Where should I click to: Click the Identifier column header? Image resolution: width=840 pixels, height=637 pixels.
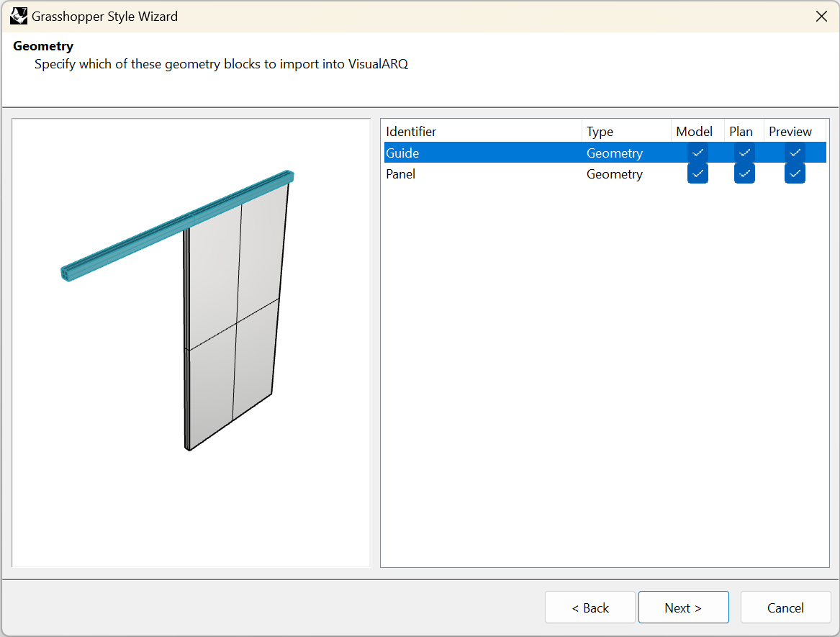click(x=482, y=131)
